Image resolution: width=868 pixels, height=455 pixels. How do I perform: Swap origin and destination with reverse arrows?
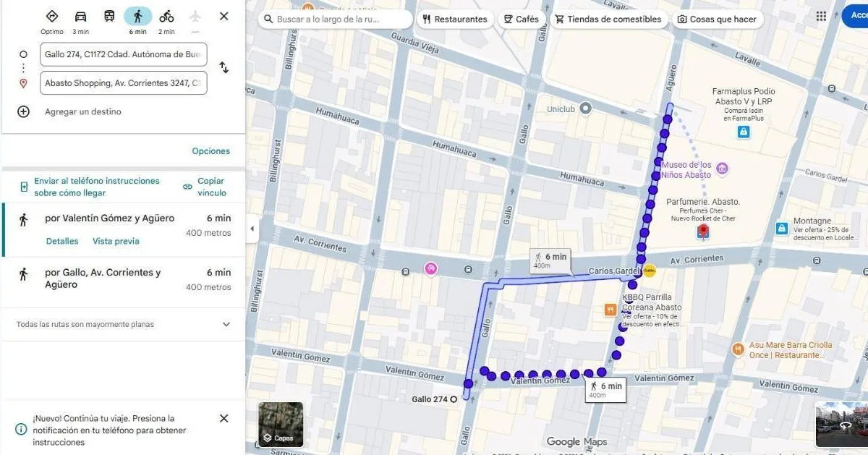(224, 68)
